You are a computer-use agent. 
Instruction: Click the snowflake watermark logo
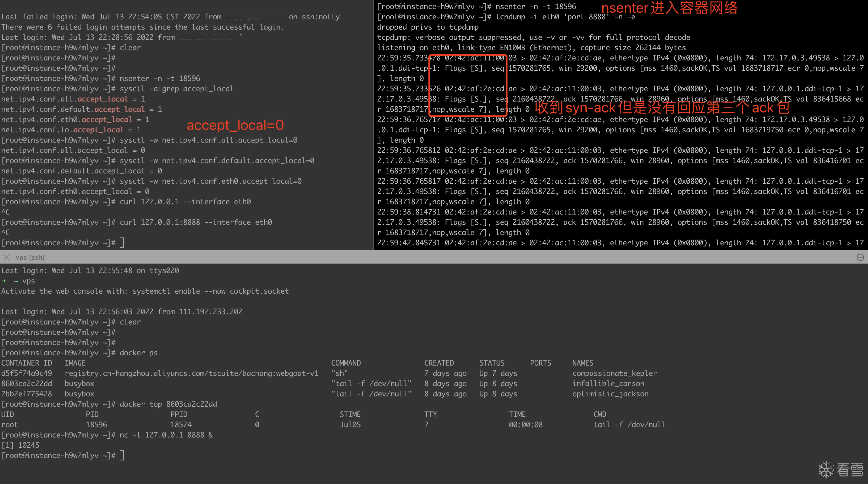[x=826, y=469]
